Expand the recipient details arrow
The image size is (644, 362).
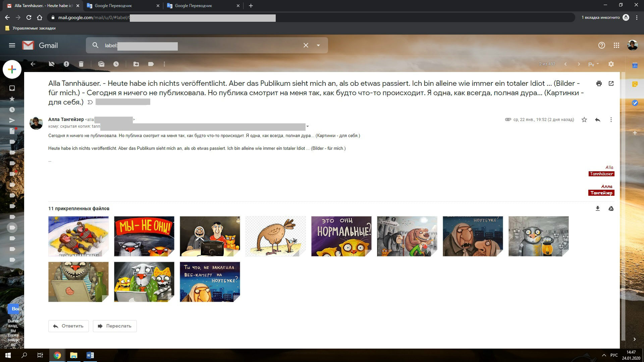(308, 126)
